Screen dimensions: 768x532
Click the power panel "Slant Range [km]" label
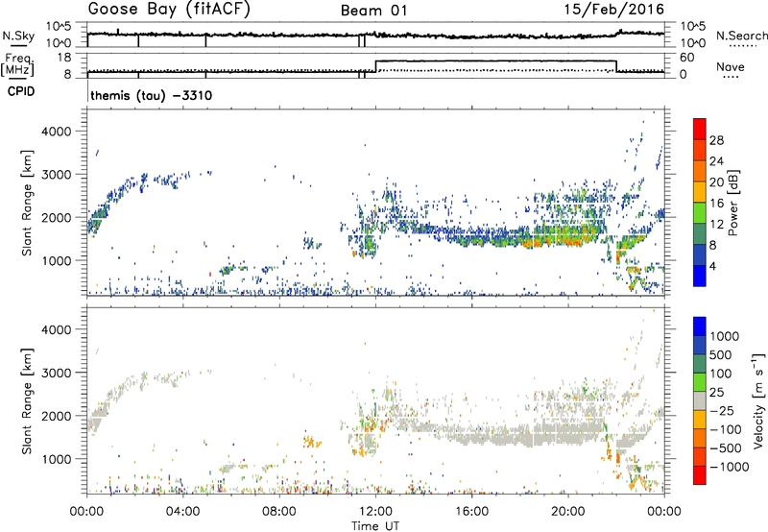27,203
